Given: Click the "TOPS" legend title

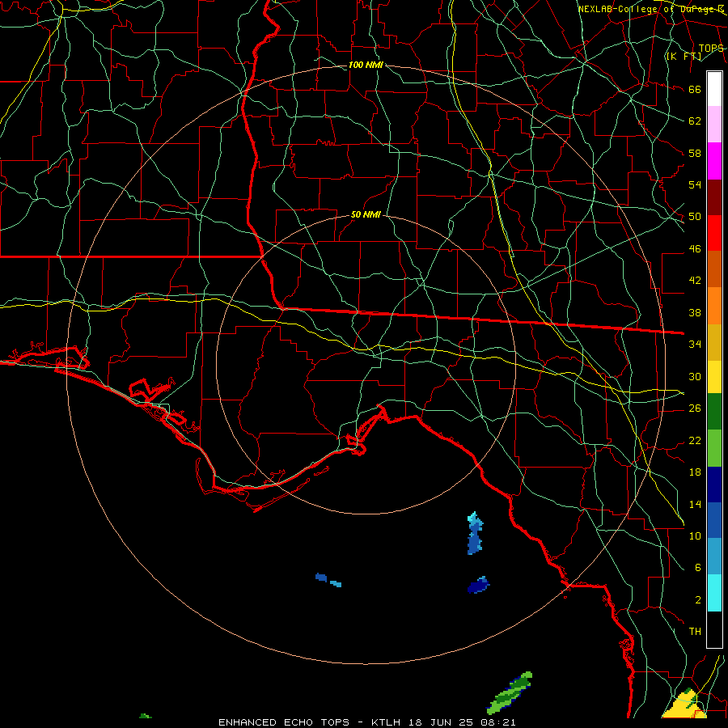Looking at the screenshot, I should [711, 49].
